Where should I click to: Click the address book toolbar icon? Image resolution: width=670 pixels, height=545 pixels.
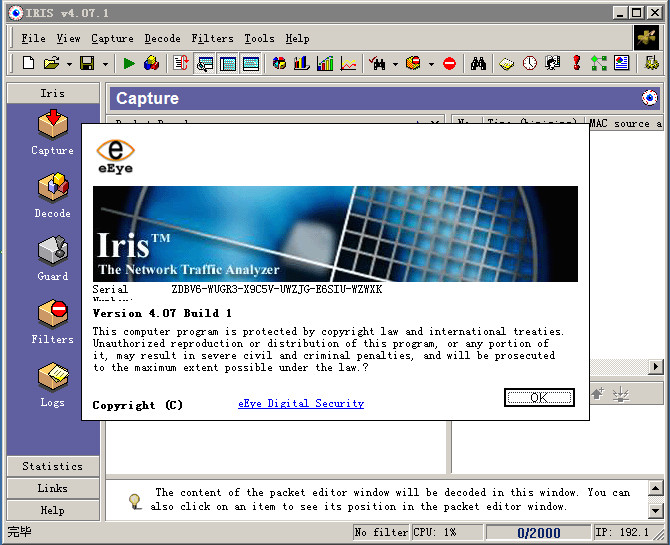(x=552, y=63)
